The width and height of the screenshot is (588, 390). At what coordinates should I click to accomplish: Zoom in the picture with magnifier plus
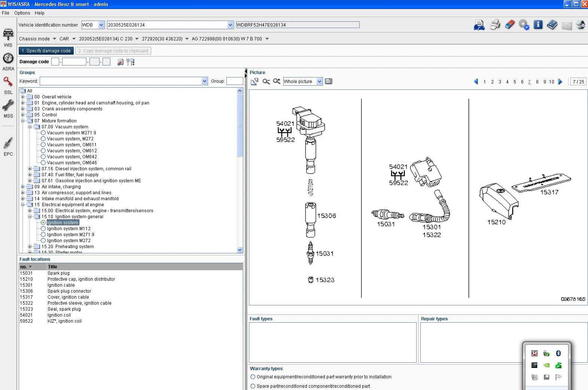(277, 82)
